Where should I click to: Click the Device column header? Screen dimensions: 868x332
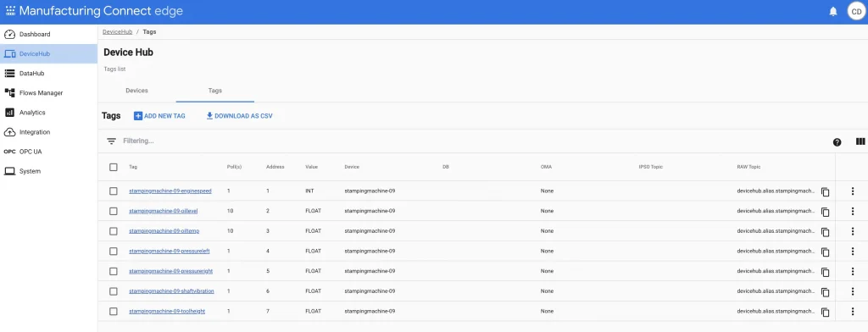pyautogui.click(x=352, y=167)
